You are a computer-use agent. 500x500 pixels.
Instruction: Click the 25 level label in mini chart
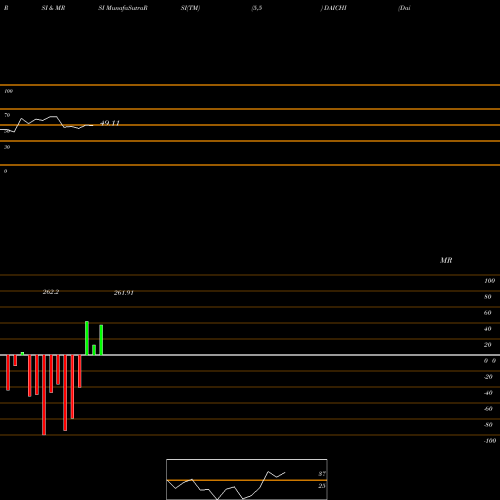coord(322,486)
